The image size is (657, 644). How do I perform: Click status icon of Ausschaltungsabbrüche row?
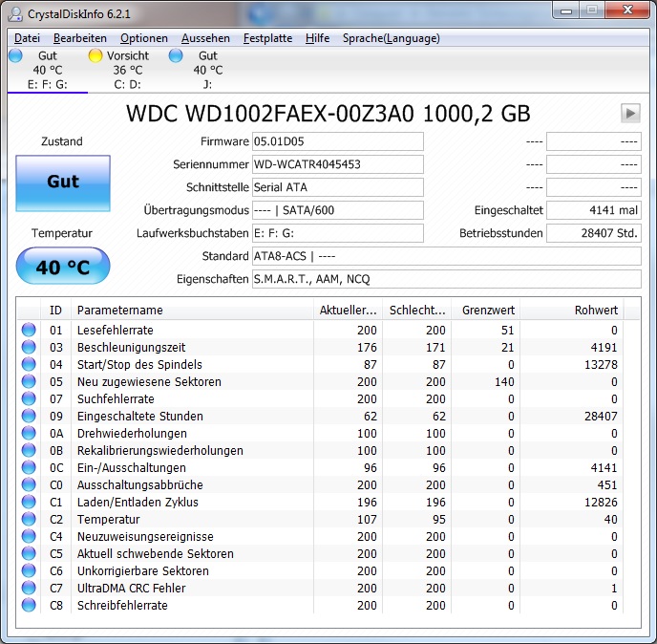[29, 484]
